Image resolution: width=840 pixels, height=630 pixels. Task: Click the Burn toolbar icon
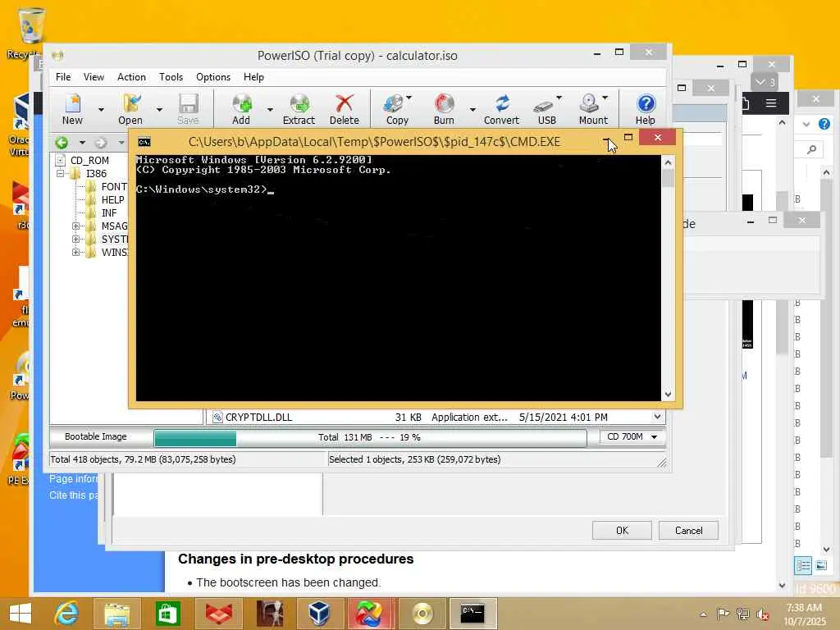click(444, 103)
